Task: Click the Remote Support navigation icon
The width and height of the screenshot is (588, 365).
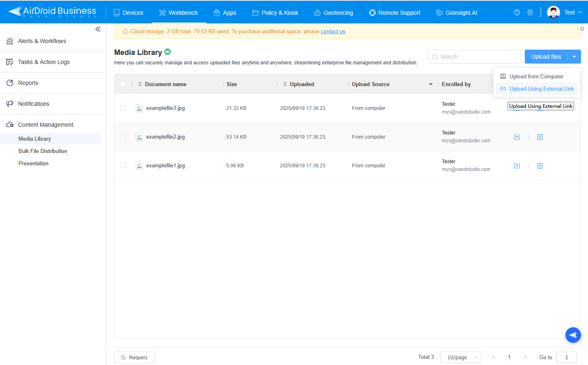Action: click(372, 12)
